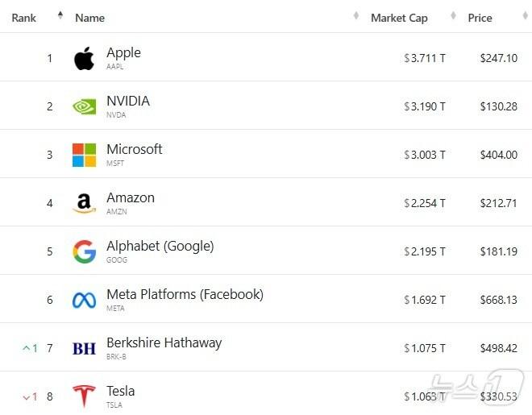Open the Berkshire Hathaway link
This screenshot has height=415, width=532.
(164, 343)
